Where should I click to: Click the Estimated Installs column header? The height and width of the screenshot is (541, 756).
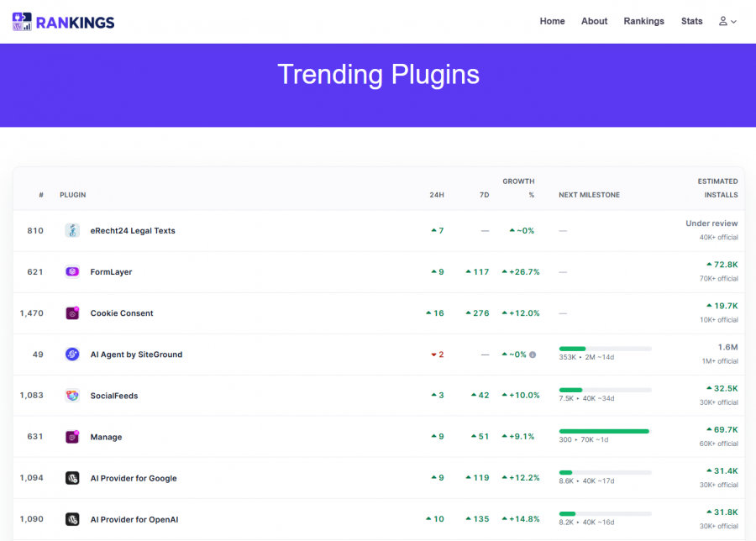click(717, 188)
